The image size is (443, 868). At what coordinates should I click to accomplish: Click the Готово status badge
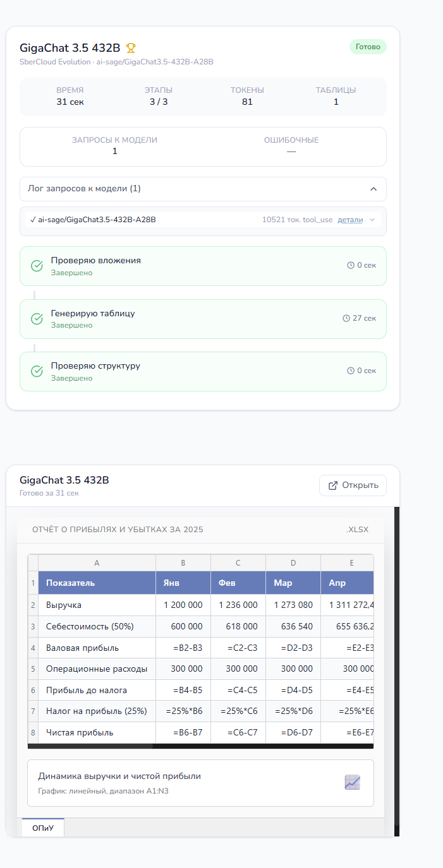click(x=368, y=47)
